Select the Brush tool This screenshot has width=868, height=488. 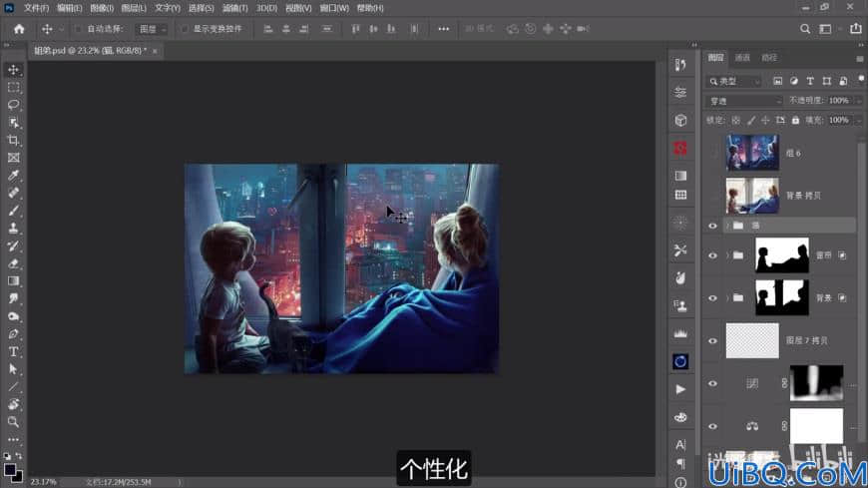point(13,211)
